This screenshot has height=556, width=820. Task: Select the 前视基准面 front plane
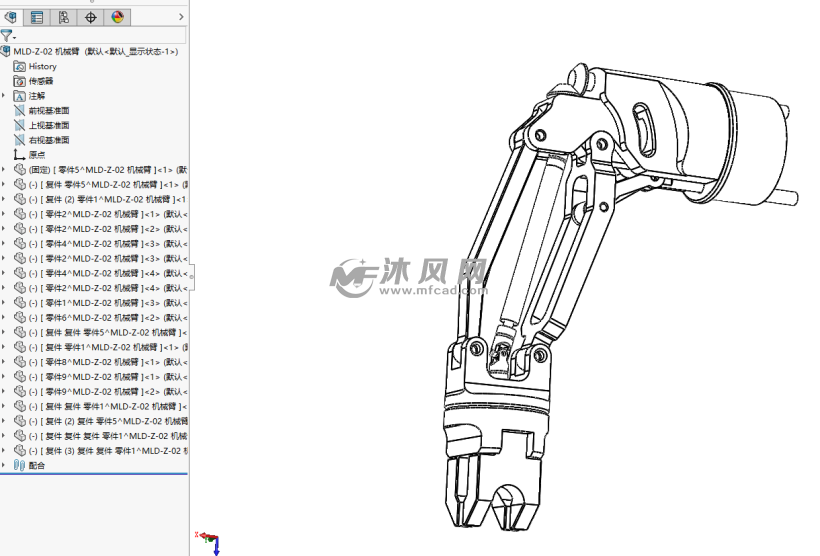48,111
